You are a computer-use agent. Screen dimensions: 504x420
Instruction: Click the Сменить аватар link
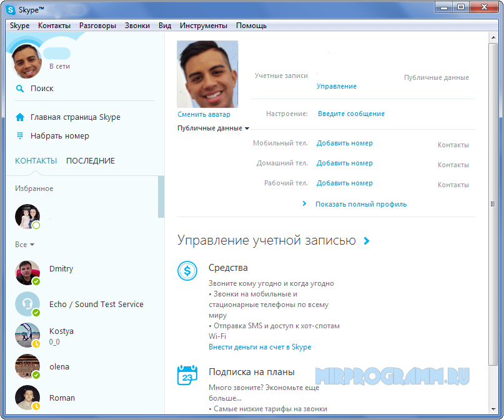[x=204, y=114]
